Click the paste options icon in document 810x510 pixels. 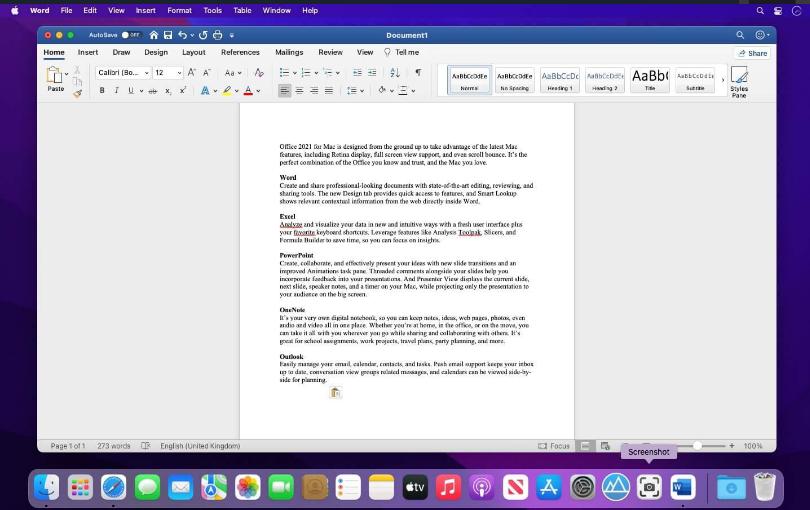[x=335, y=393]
